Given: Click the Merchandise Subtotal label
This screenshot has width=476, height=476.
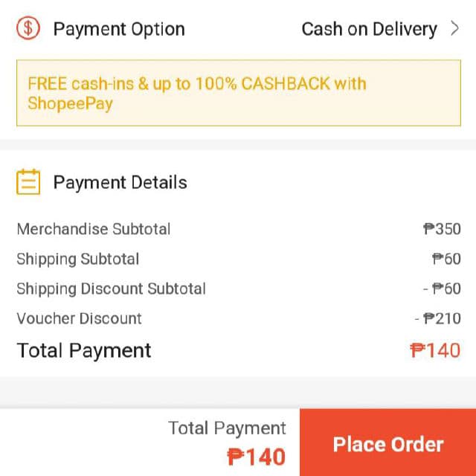Looking at the screenshot, I should click(94, 229).
